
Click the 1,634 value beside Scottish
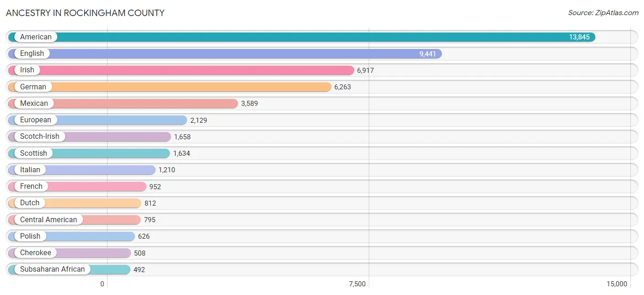pos(181,153)
